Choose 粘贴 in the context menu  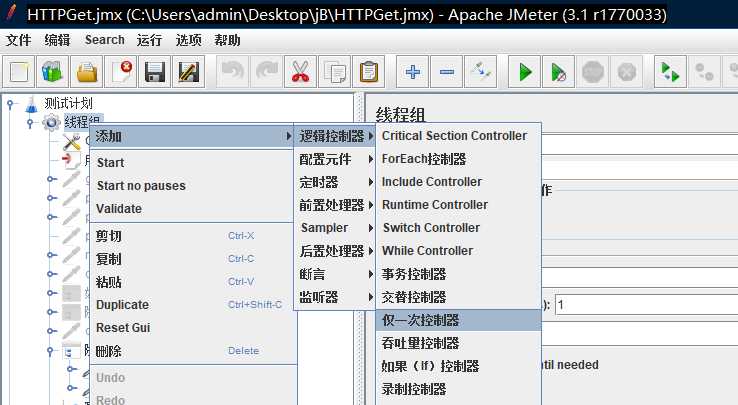(x=192, y=282)
